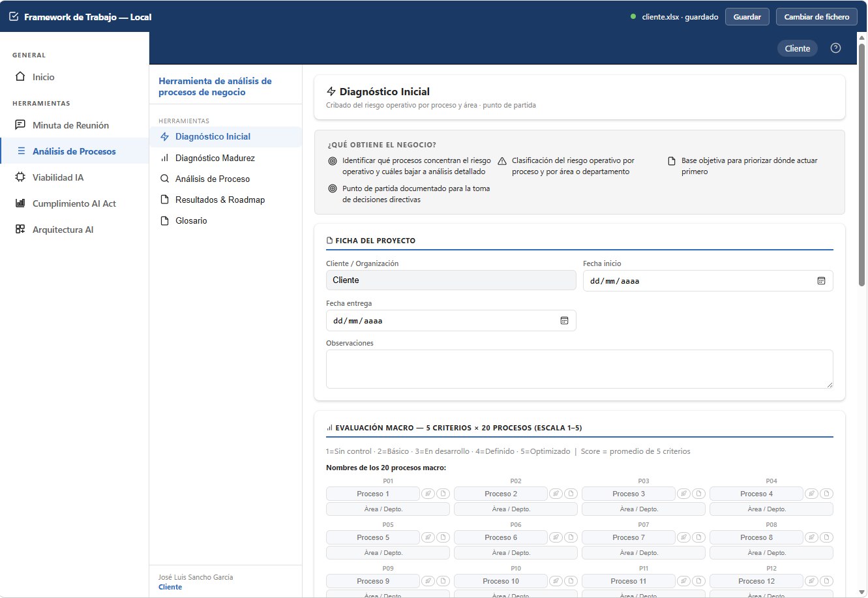Click the Cliente pill in the header
The height and width of the screenshot is (598, 868).
pyautogui.click(x=797, y=48)
